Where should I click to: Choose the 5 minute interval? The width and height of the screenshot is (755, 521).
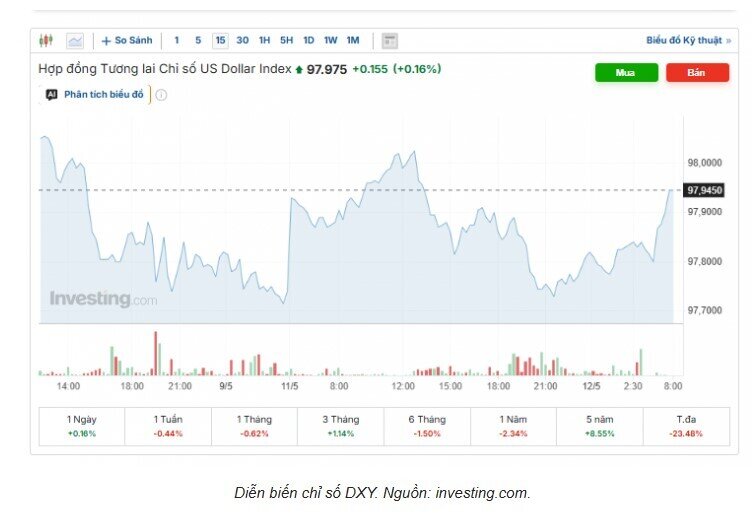(x=198, y=40)
